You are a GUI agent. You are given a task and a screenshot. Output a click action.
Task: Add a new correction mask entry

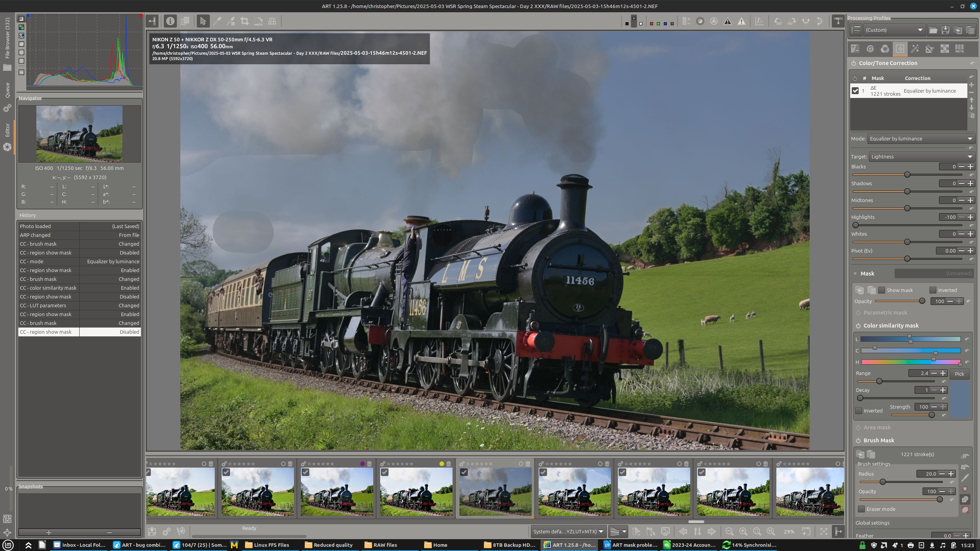pos(971,85)
